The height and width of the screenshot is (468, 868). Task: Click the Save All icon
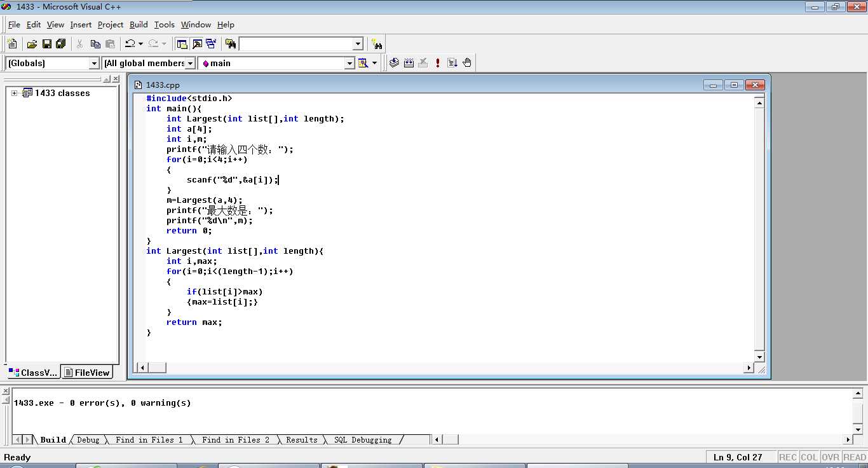pyautogui.click(x=61, y=44)
